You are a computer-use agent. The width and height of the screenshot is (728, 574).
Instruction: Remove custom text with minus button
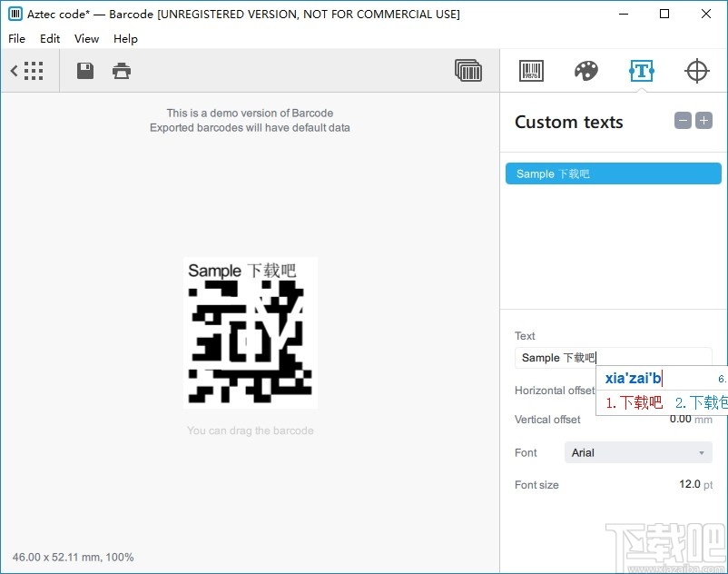click(x=682, y=120)
